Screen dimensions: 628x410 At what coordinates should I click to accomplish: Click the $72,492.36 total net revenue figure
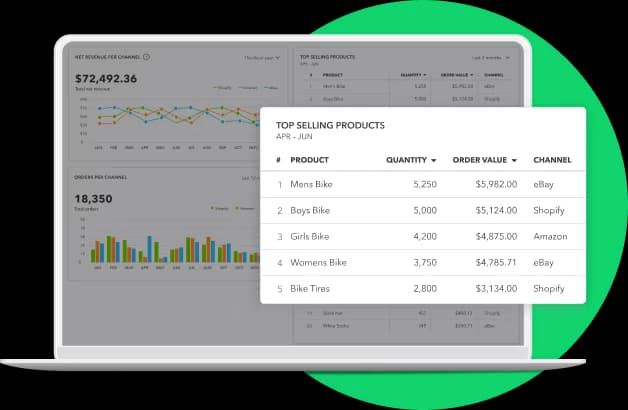106,79
